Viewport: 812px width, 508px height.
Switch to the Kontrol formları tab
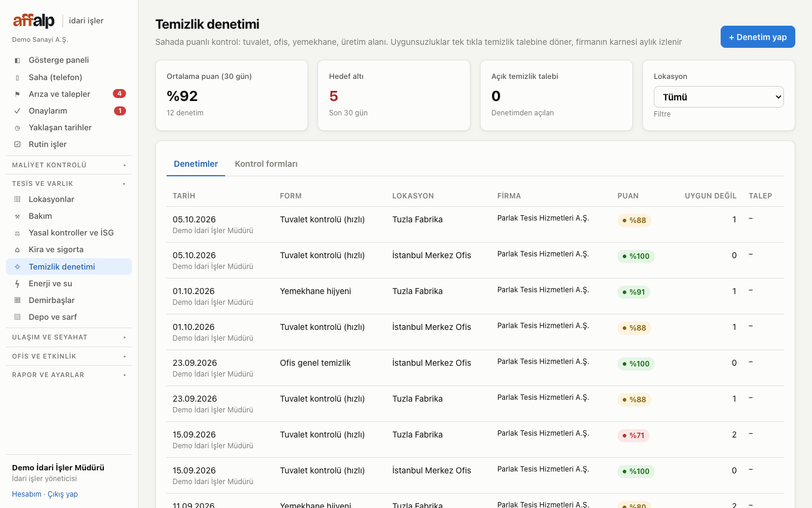[x=266, y=164]
